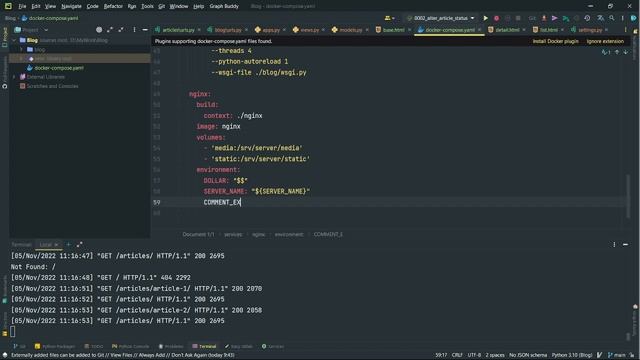Click Install Docker plugin link
The width and height of the screenshot is (640, 360).
point(555,41)
